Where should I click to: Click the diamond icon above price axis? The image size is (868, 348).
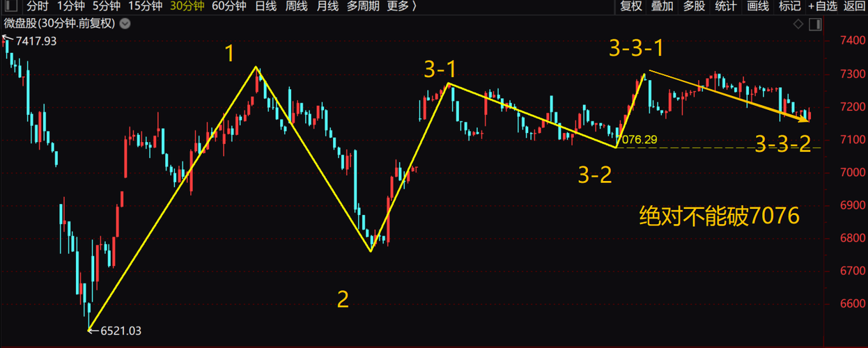point(798,24)
